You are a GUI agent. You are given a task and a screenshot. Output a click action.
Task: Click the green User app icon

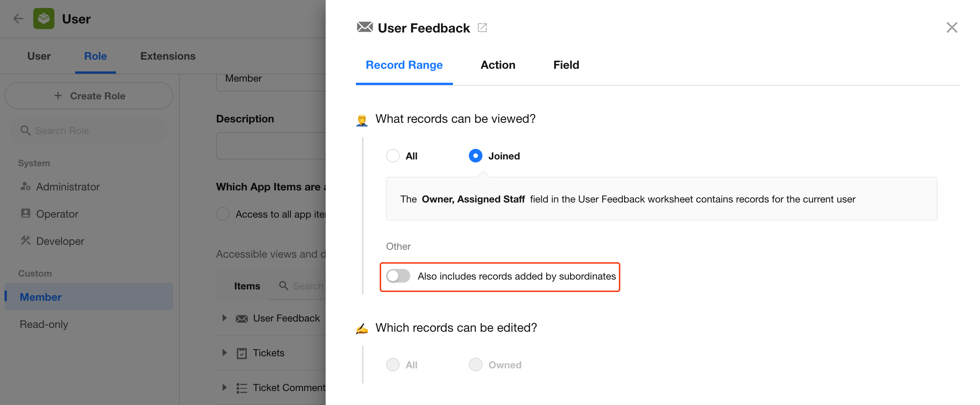pos(44,19)
